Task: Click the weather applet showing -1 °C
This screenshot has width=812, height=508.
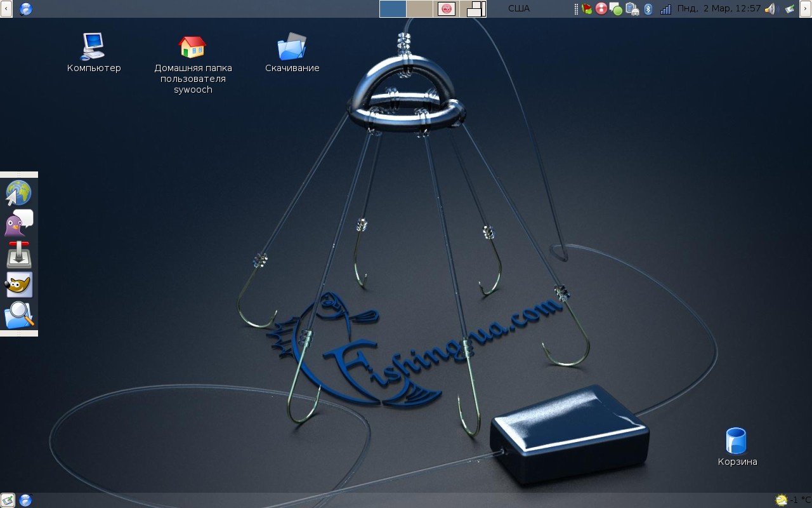Action: pyautogui.click(x=793, y=500)
